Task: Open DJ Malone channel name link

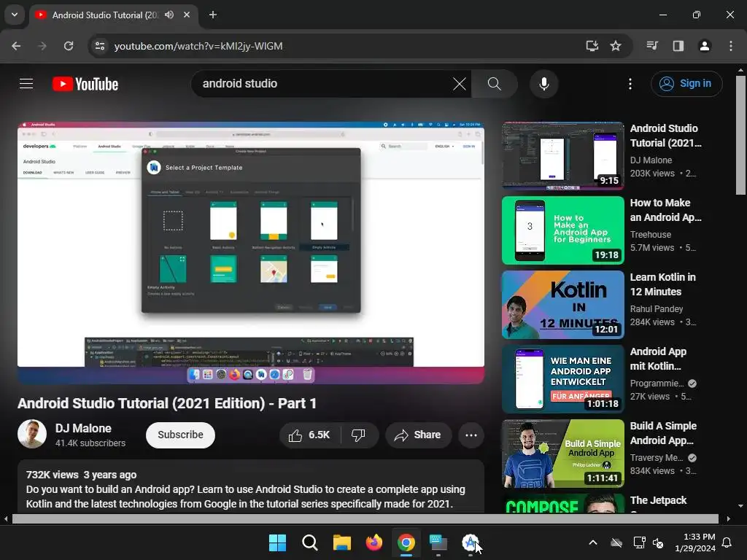Action: (83, 428)
